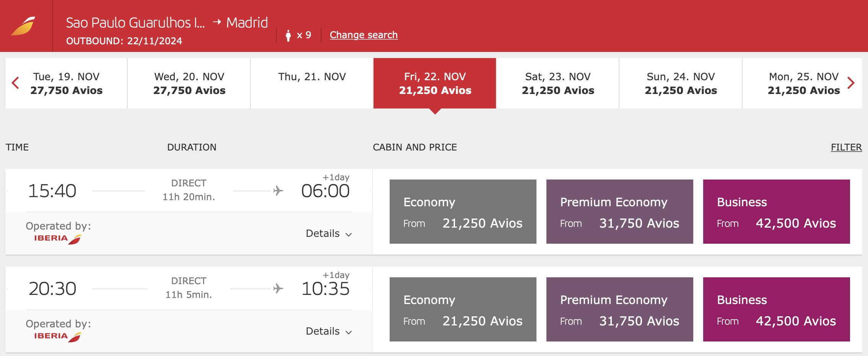Choose Premium Economy on the 20:30 flight
Screen dimensions: 868x356
click(x=619, y=309)
